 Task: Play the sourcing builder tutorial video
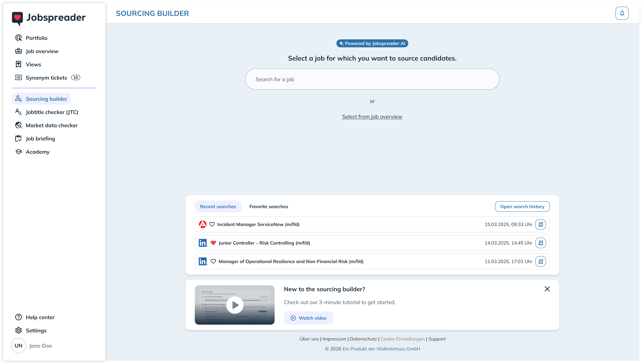pos(235,305)
